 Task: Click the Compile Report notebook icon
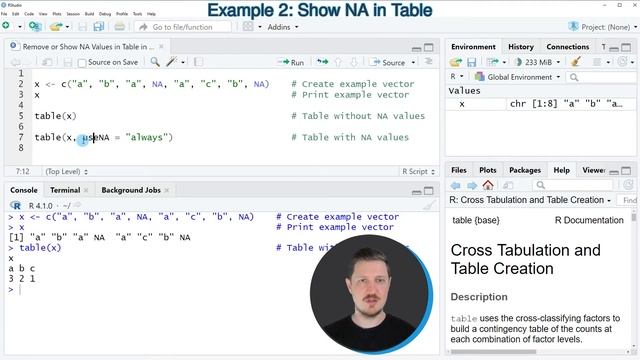(198, 62)
